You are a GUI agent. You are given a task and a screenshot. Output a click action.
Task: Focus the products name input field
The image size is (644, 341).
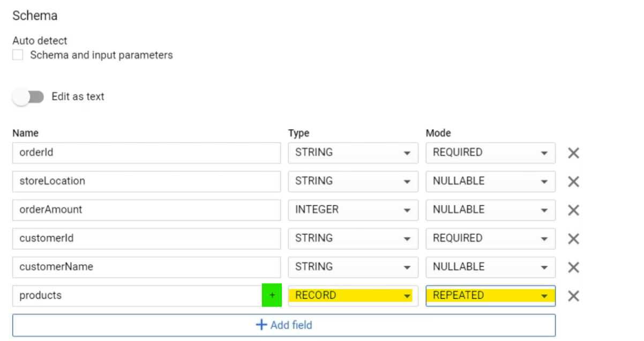pos(137,295)
